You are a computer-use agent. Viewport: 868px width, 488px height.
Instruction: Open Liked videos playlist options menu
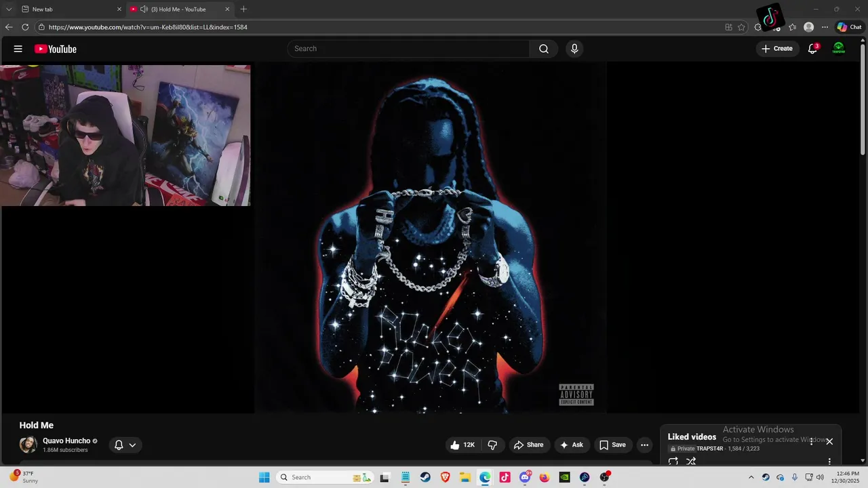811,441
